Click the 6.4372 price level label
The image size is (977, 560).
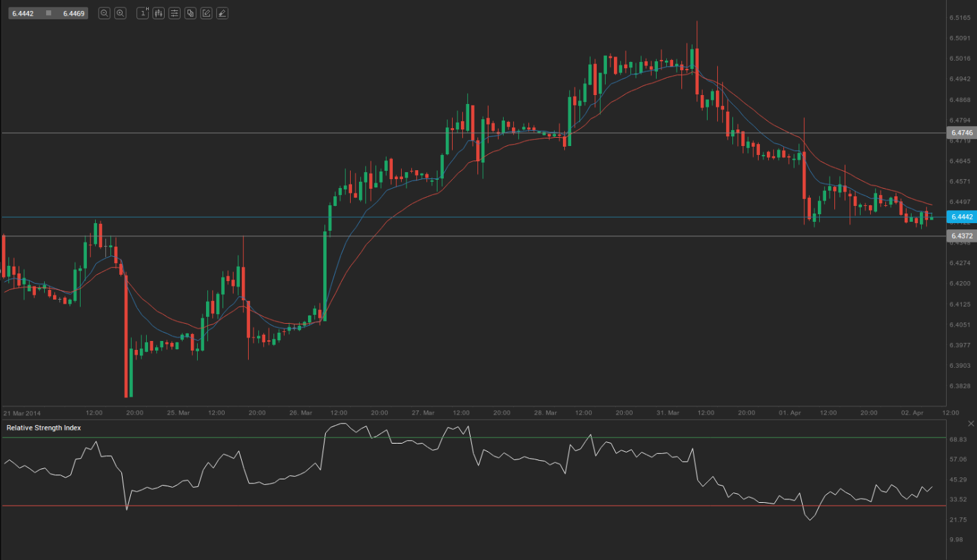pyautogui.click(x=960, y=236)
